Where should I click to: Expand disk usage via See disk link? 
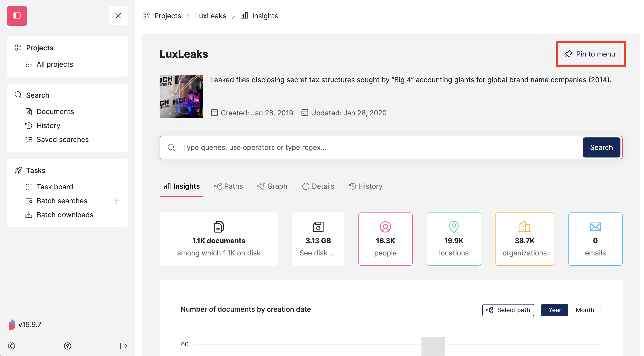tap(318, 253)
